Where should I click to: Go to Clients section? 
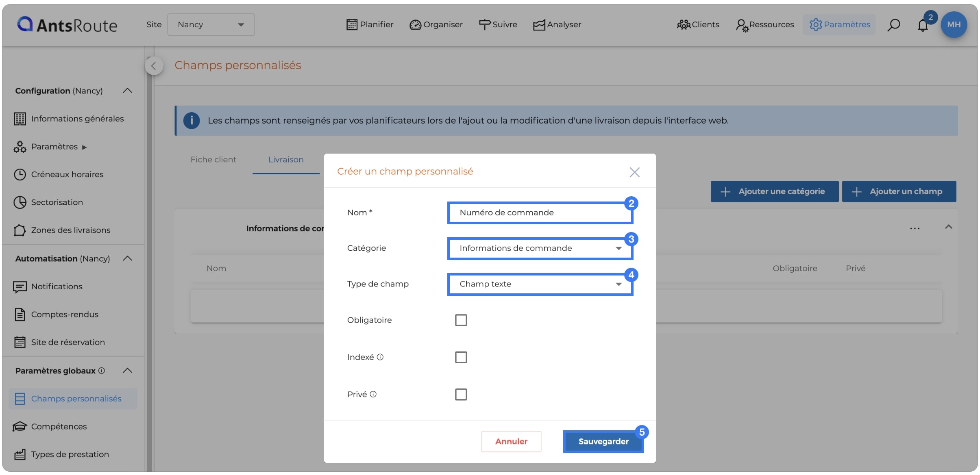click(698, 25)
